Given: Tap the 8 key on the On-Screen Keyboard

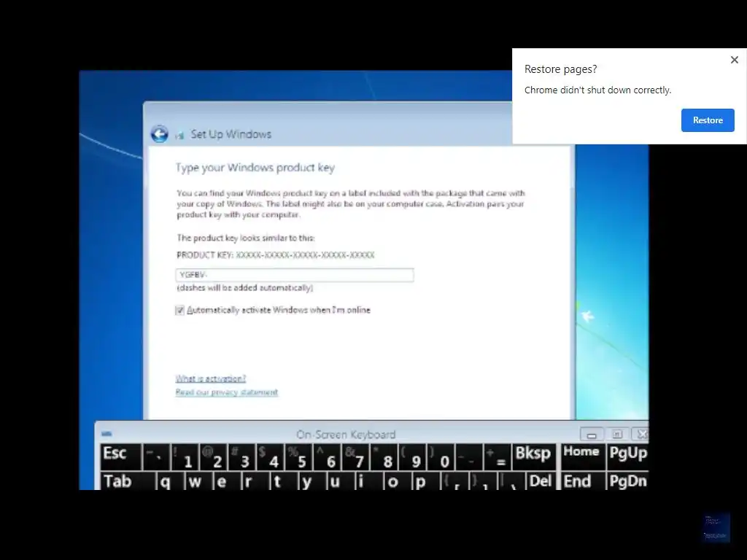Looking at the screenshot, I should click(x=384, y=456).
